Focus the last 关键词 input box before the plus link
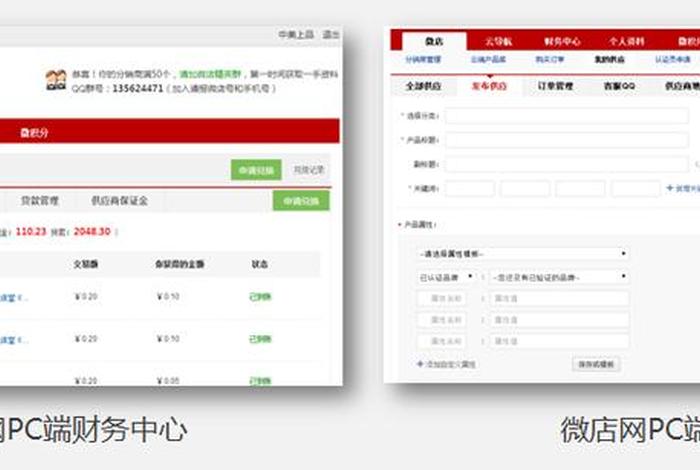 [636, 188]
